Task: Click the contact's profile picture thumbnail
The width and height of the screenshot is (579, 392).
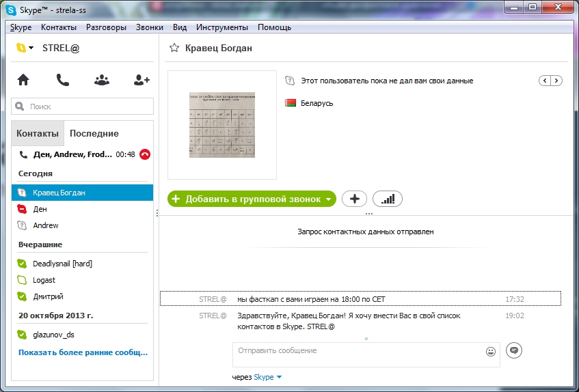Action: (222, 125)
